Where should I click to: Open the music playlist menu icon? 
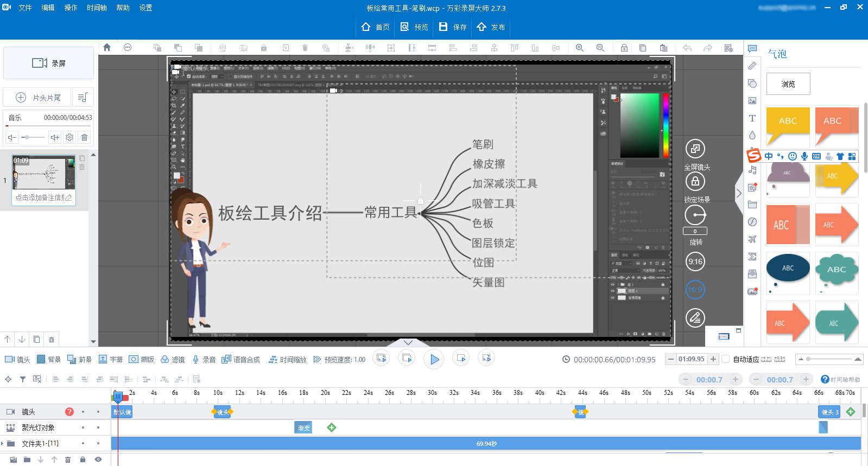(83, 97)
